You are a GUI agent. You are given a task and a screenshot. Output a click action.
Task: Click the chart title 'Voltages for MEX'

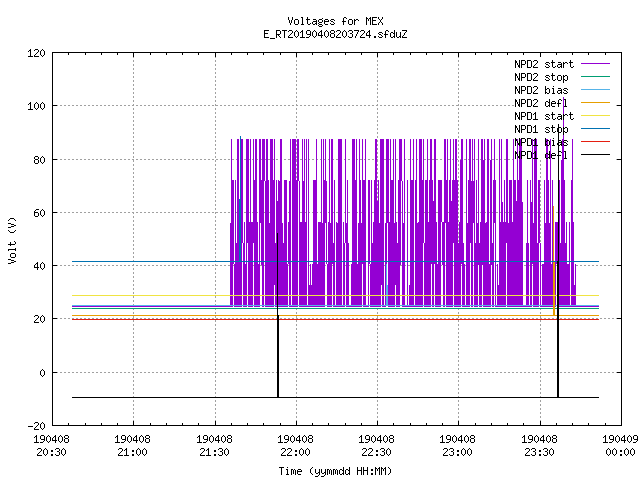(335, 21)
